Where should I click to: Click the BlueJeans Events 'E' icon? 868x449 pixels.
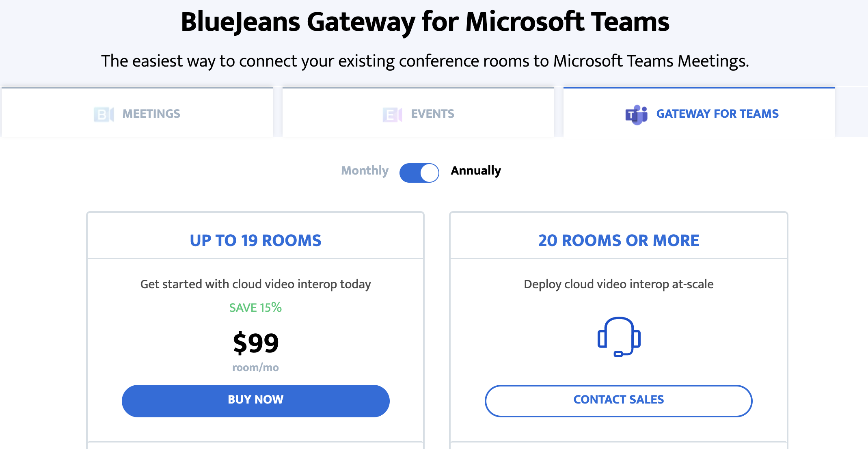392,114
